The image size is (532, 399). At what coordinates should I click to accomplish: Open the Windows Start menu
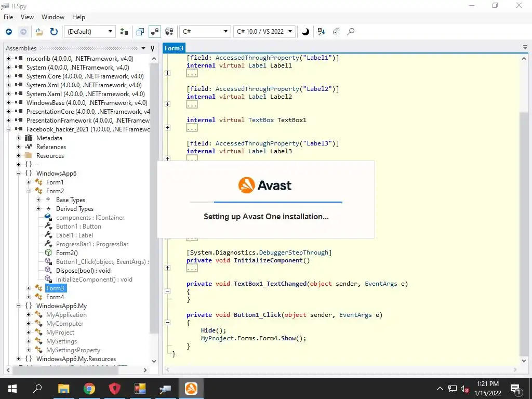point(12,389)
